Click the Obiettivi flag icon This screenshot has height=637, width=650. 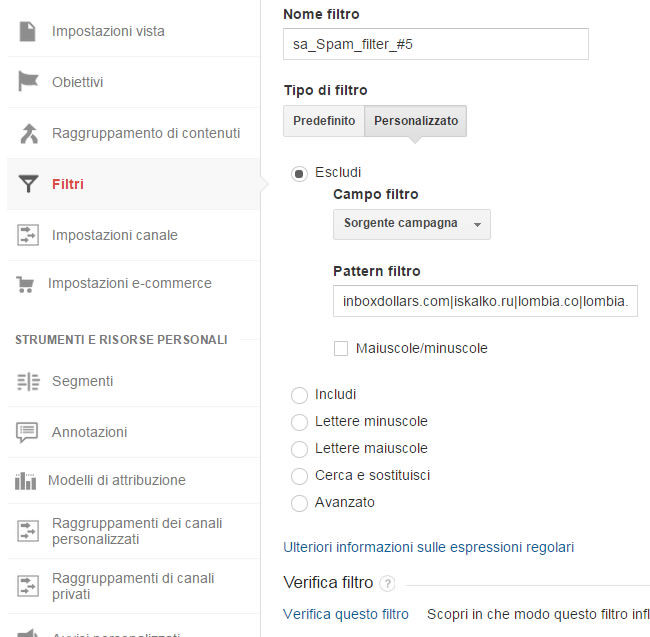click(x=28, y=81)
